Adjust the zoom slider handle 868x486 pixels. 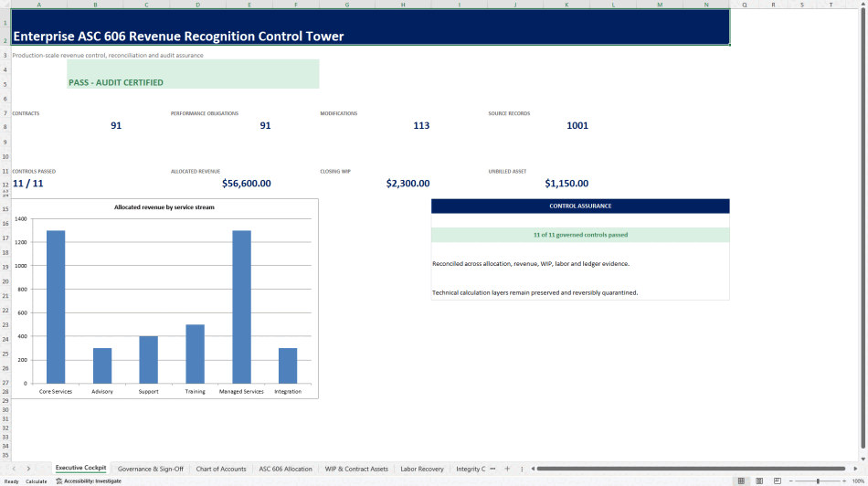pyautogui.click(x=818, y=481)
